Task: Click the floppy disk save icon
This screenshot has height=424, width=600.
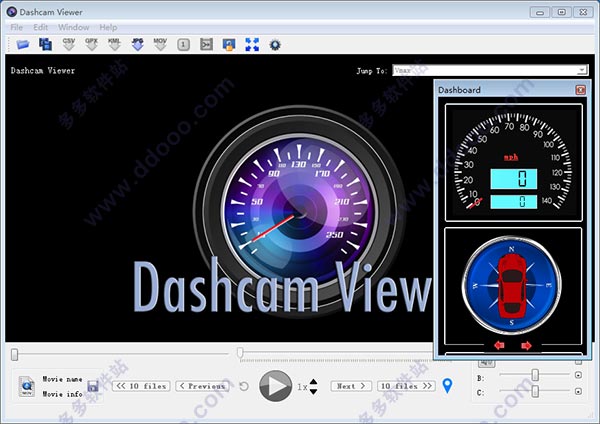Action: (93, 386)
